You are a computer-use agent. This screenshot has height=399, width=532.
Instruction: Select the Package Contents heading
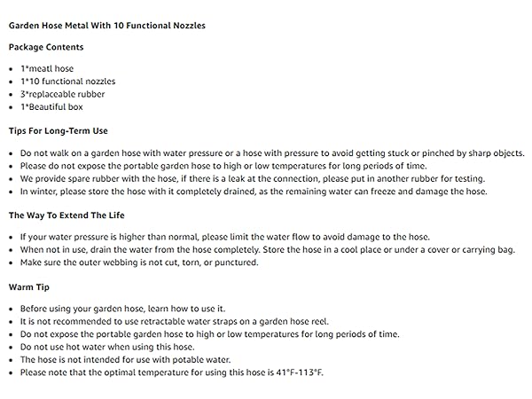coord(46,47)
